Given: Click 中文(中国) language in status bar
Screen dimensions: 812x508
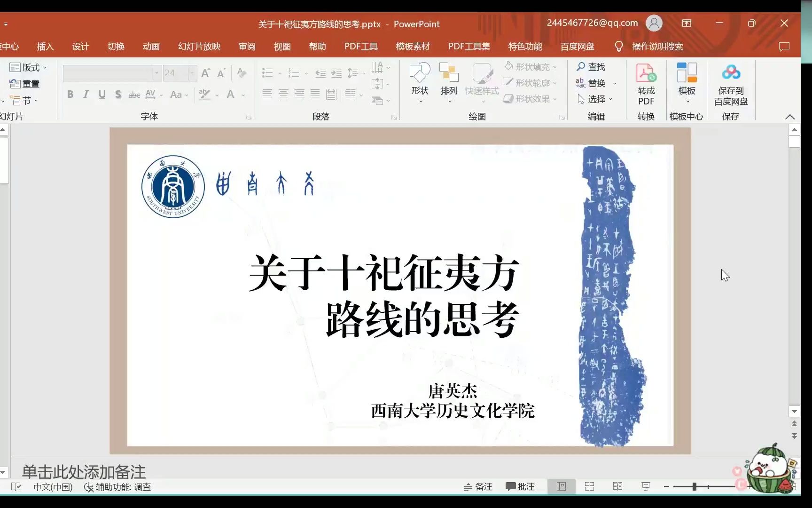Looking at the screenshot, I should coord(53,487).
